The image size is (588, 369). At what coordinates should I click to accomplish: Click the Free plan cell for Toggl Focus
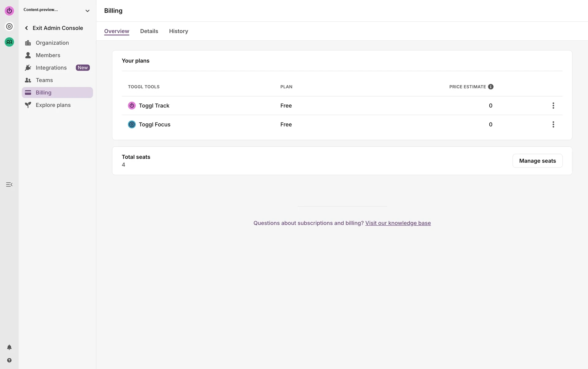click(x=286, y=125)
